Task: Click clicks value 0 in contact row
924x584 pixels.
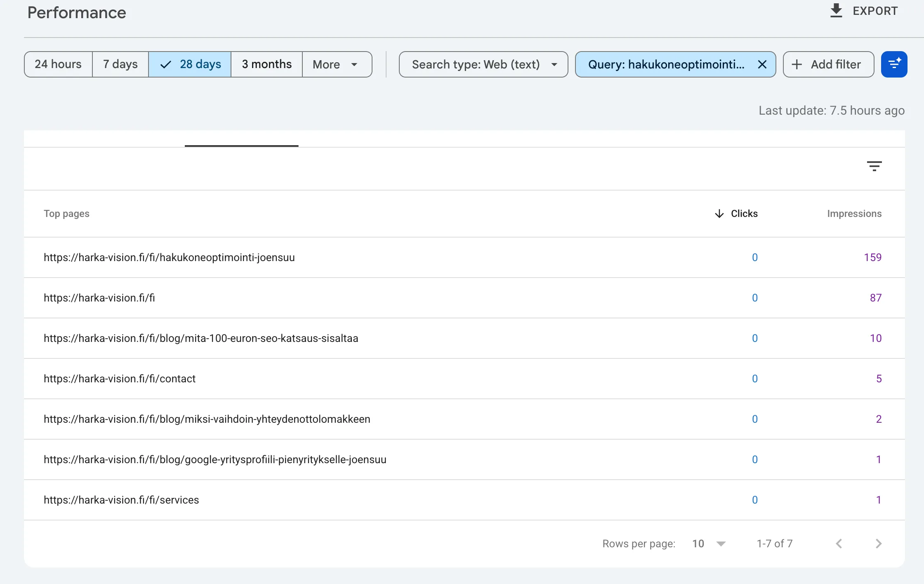Action: pyautogui.click(x=754, y=379)
